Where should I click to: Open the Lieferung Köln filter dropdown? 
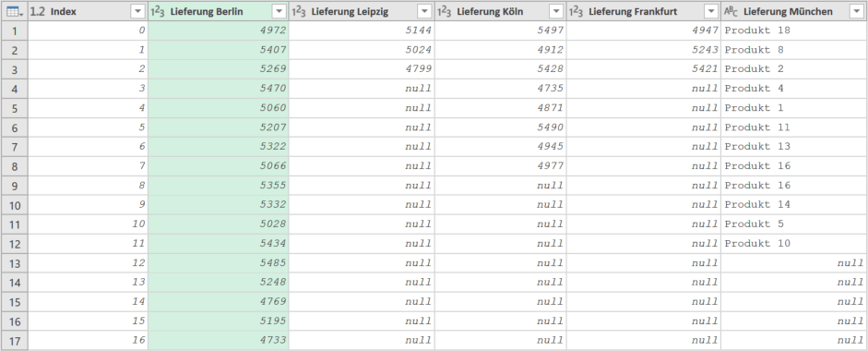coord(557,12)
